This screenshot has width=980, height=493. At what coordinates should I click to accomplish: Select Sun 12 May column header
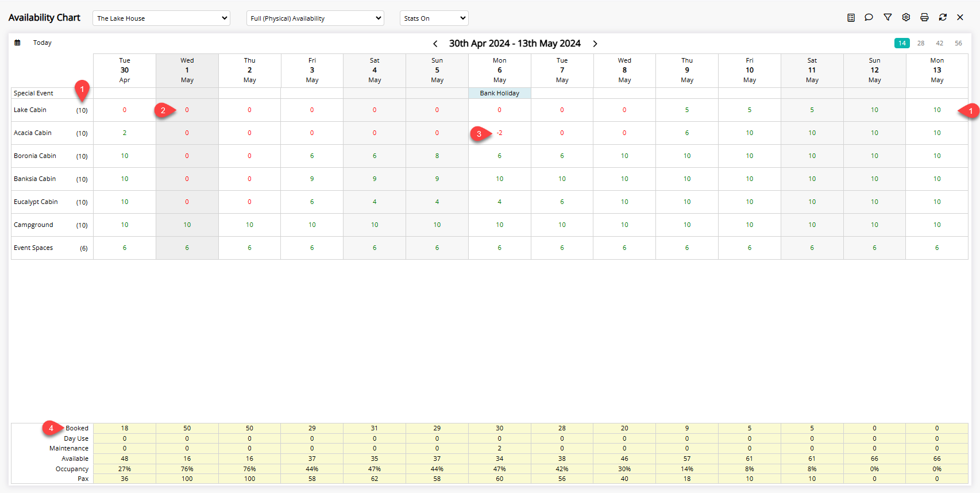point(874,70)
